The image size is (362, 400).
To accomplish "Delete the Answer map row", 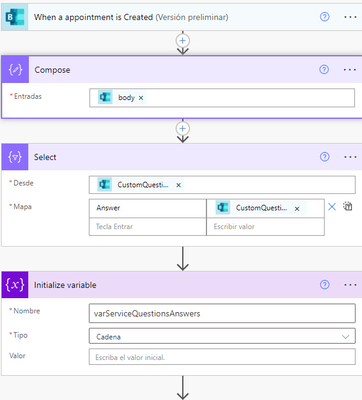I will click(x=332, y=207).
